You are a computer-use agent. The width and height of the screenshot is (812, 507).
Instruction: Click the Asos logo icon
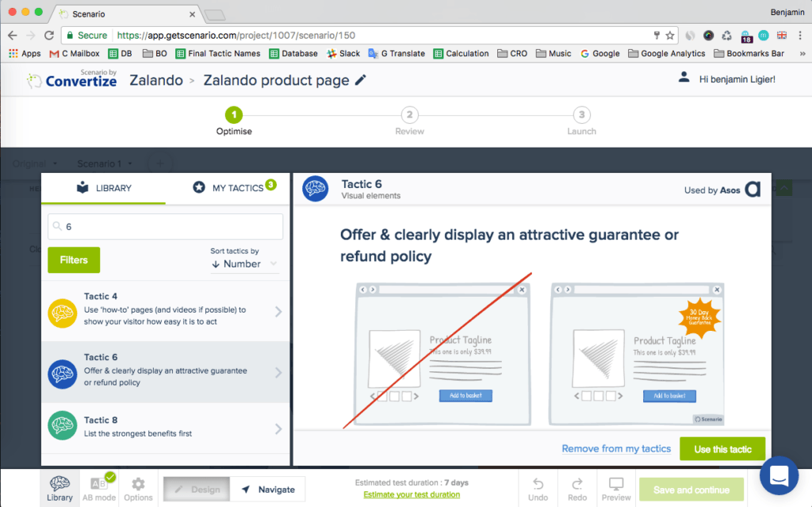tap(753, 189)
